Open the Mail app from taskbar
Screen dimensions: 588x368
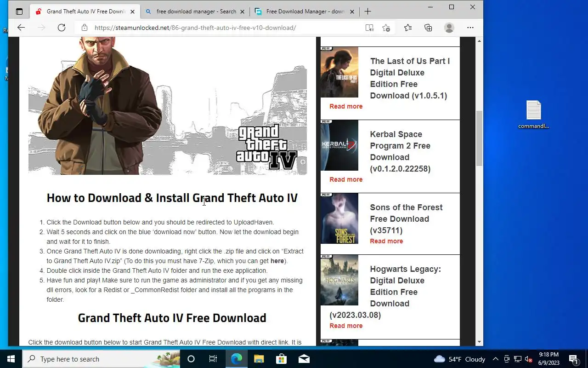click(x=304, y=359)
